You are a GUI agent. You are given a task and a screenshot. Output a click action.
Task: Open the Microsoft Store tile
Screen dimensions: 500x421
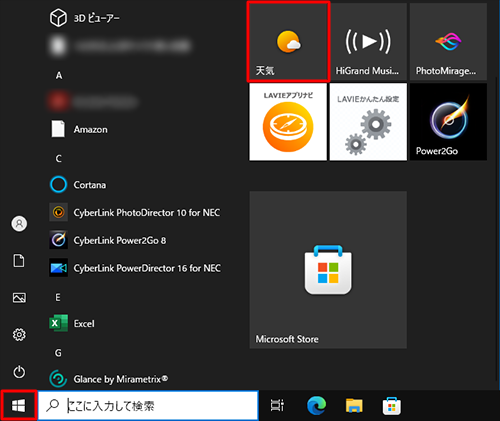(328, 270)
